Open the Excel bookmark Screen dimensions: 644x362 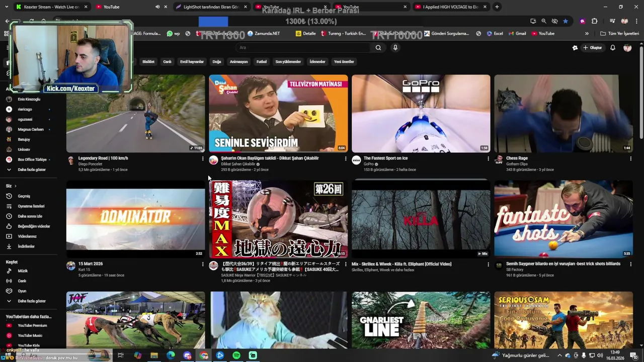(x=495, y=34)
